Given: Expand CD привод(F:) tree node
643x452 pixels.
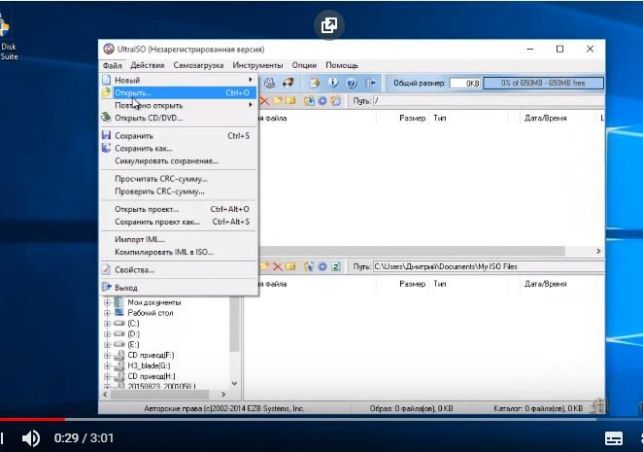Looking at the screenshot, I should [x=107, y=355].
